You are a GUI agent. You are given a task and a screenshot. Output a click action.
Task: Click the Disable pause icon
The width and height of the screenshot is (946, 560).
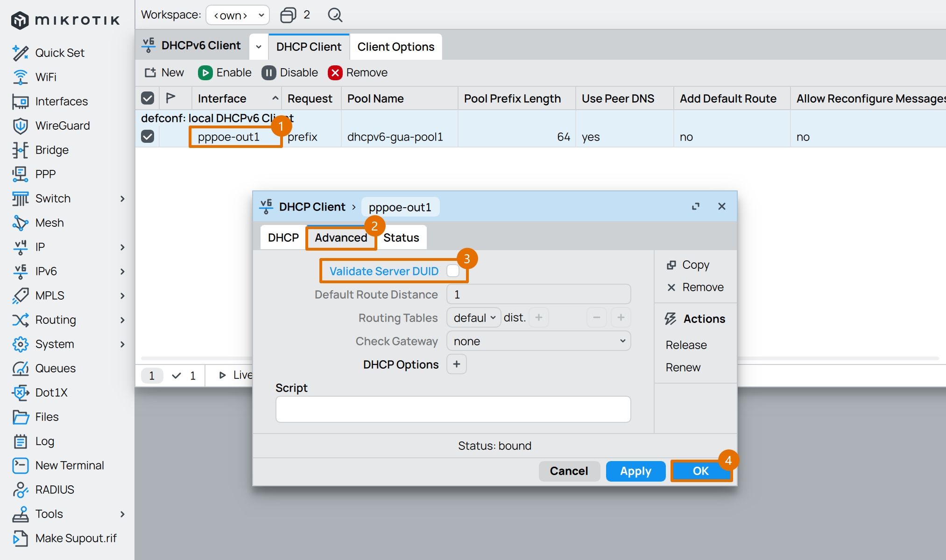[x=268, y=73]
